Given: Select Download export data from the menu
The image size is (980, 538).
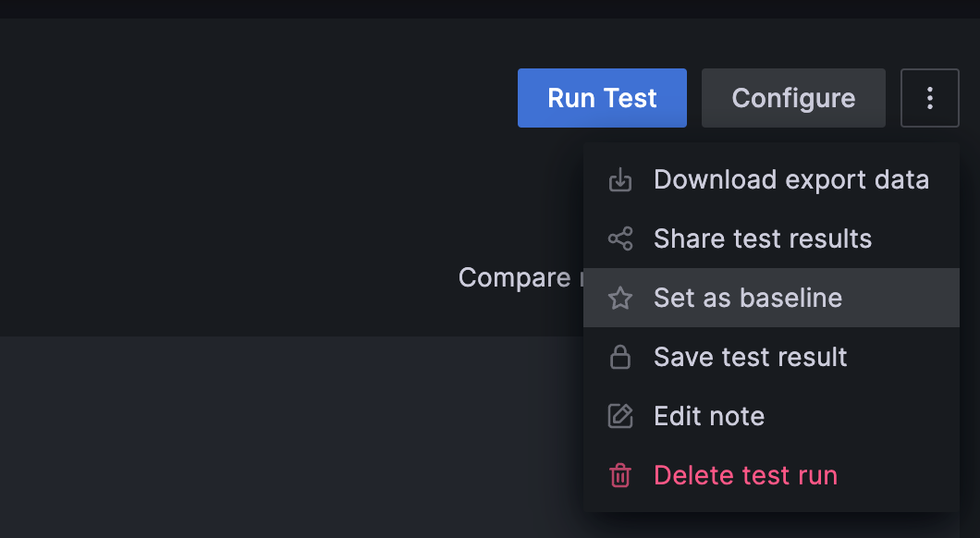Looking at the screenshot, I should [791, 179].
